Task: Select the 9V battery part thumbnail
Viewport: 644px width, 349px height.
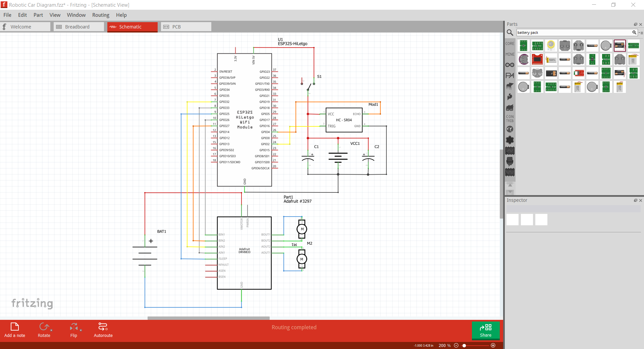Action: pos(551,73)
